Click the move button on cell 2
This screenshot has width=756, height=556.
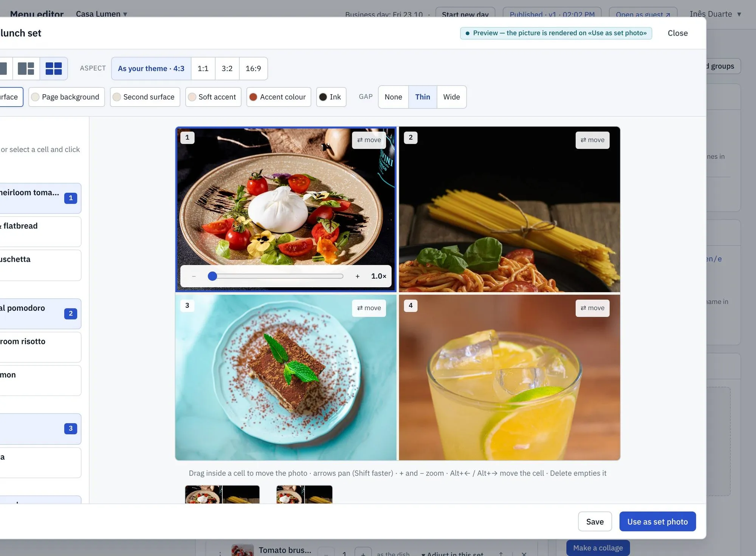(x=592, y=140)
